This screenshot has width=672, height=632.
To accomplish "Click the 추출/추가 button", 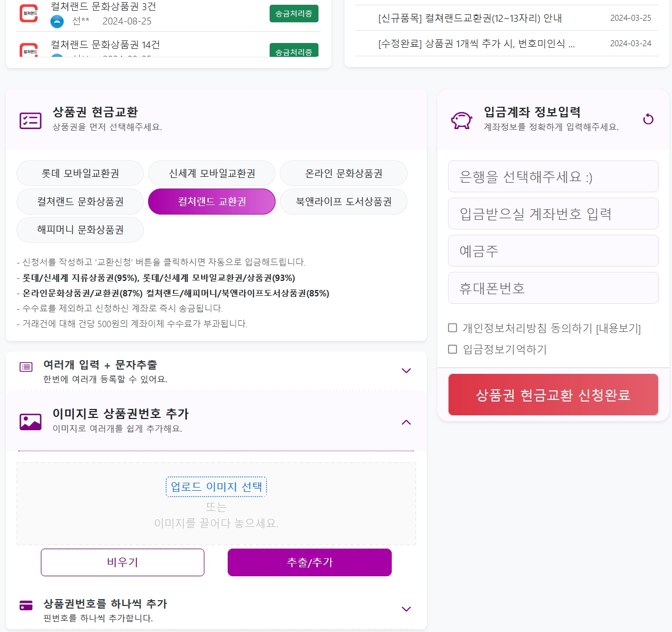I will pos(309,562).
